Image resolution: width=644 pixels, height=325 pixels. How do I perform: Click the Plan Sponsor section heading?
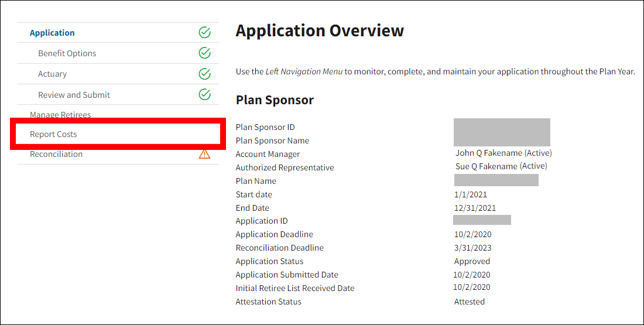[275, 100]
